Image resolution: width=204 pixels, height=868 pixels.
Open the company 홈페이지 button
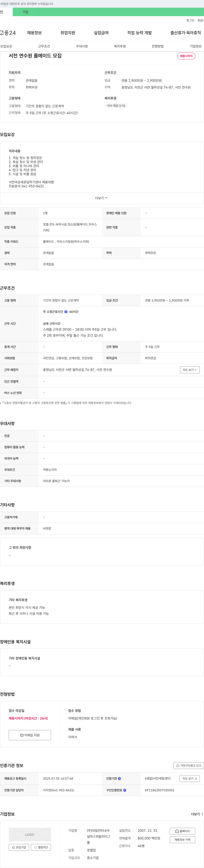(x=183, y=831)
